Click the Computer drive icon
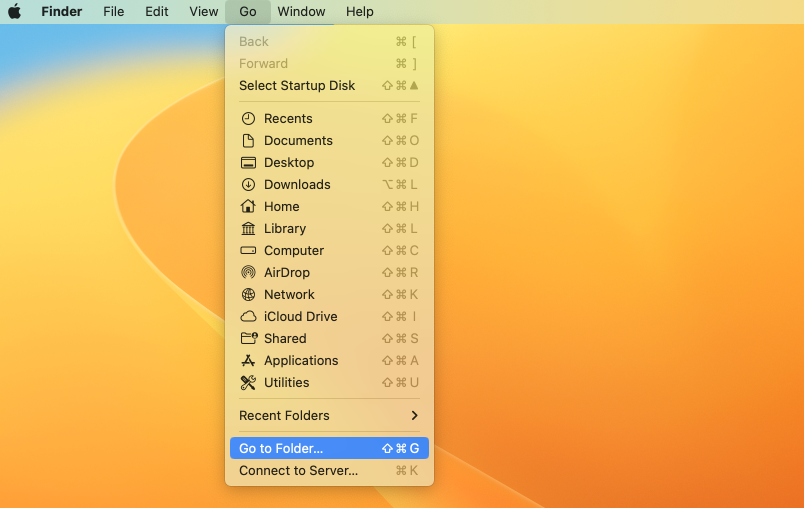 [x=248, y=251]
